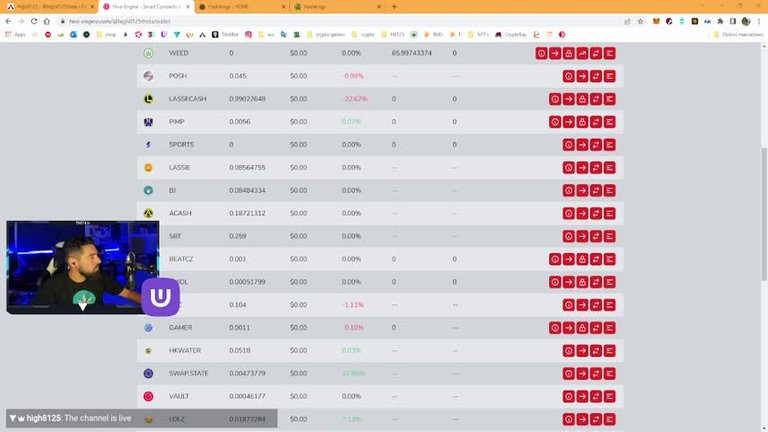This screenshot has height=432, width=768.
Task: Click the streamer webcam thumbnail
Action: point(82,267)
